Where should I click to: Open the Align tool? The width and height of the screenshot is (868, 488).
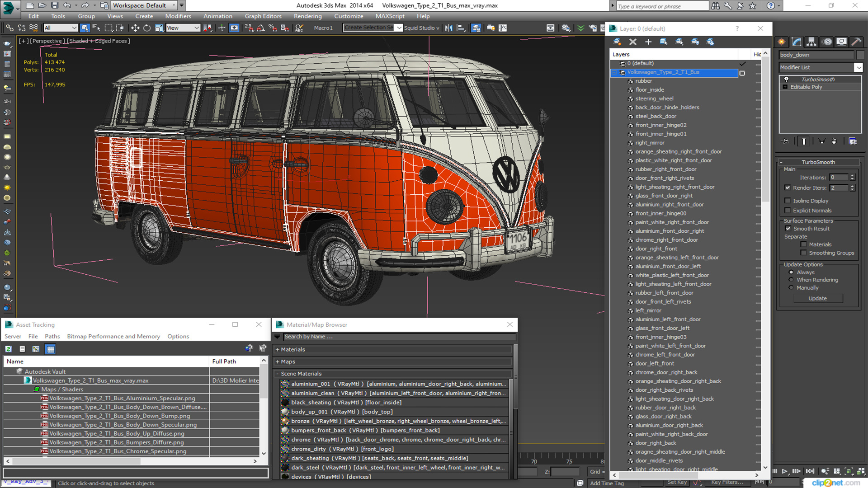point(461,28)
